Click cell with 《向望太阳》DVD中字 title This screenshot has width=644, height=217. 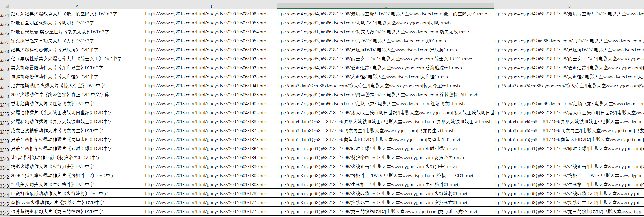click(x=77, y=139)
